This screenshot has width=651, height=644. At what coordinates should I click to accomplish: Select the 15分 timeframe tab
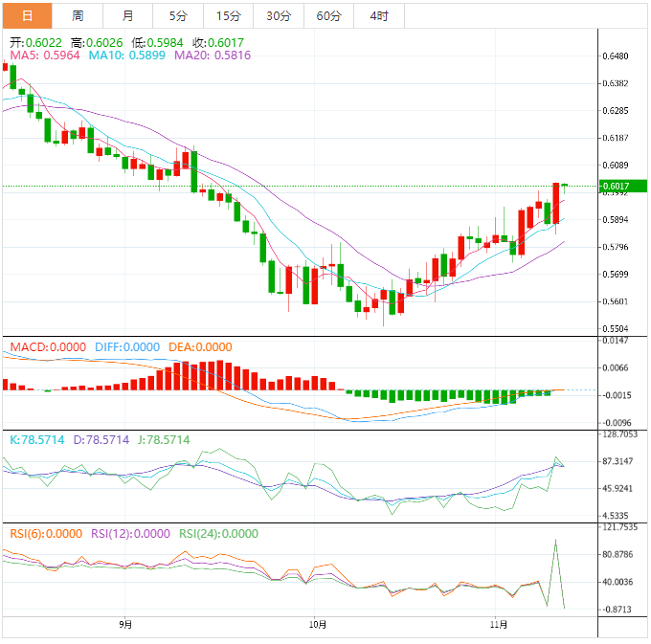pos(229,16)
